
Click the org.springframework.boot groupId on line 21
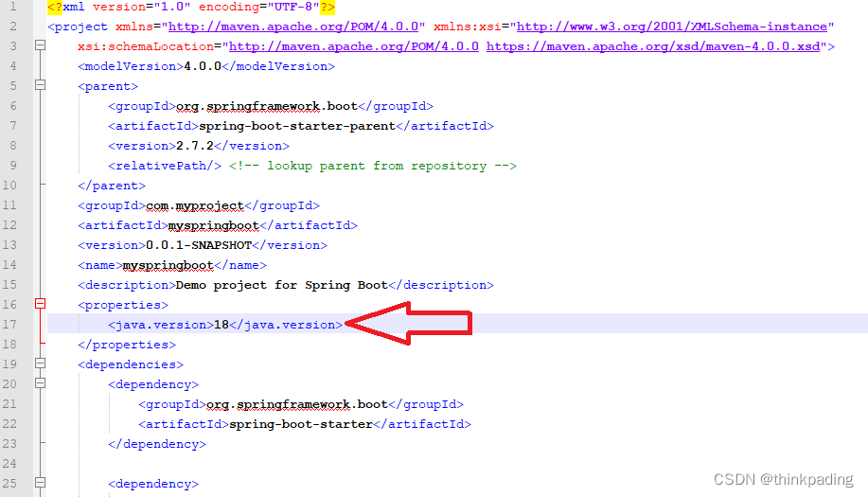[296, 404]
